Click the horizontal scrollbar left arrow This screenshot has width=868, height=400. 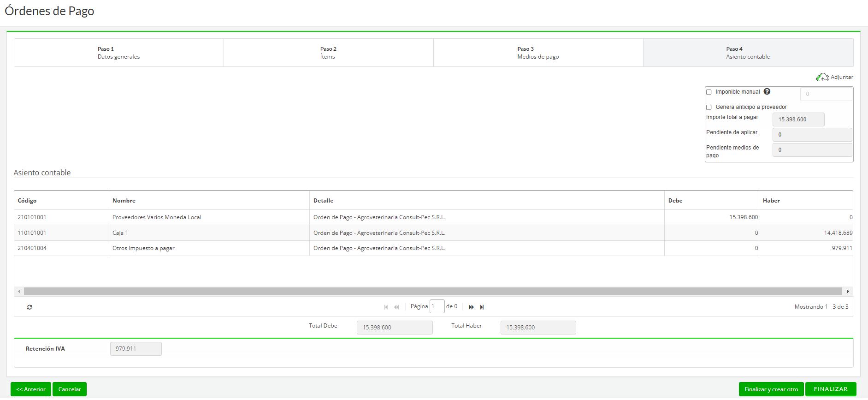19,291
